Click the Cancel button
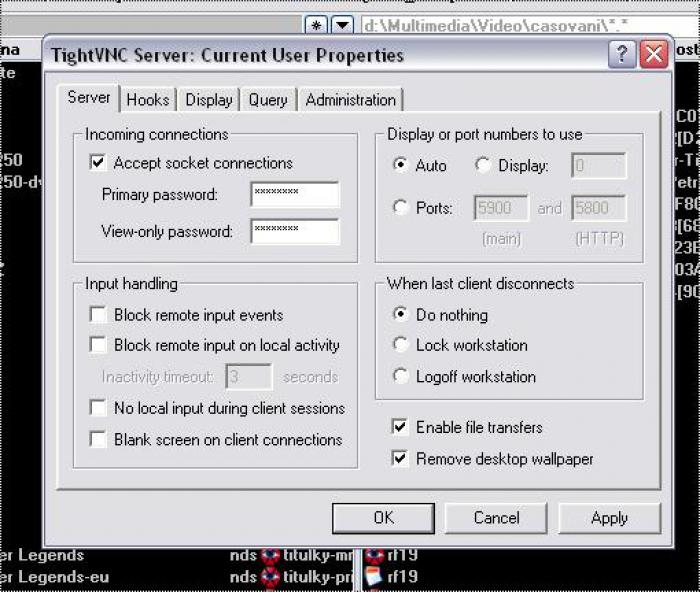The width and height of the screenshot is (700, 592). point(496,518)
